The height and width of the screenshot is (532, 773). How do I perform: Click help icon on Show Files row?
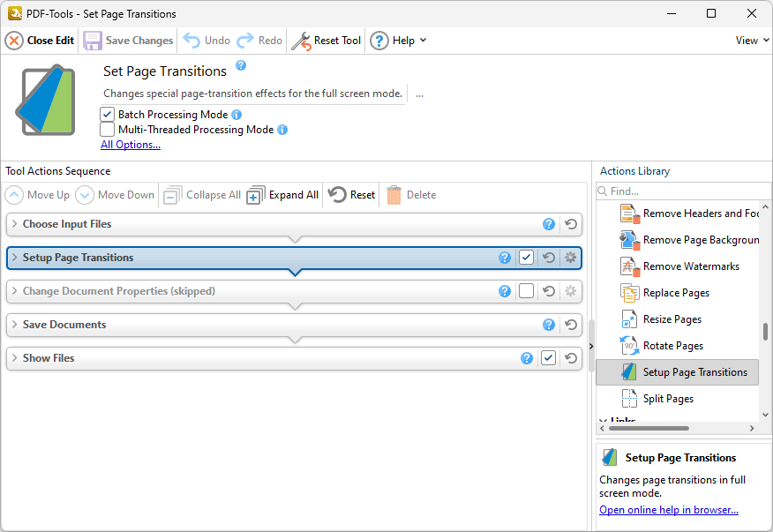click(x=527, y=358)
